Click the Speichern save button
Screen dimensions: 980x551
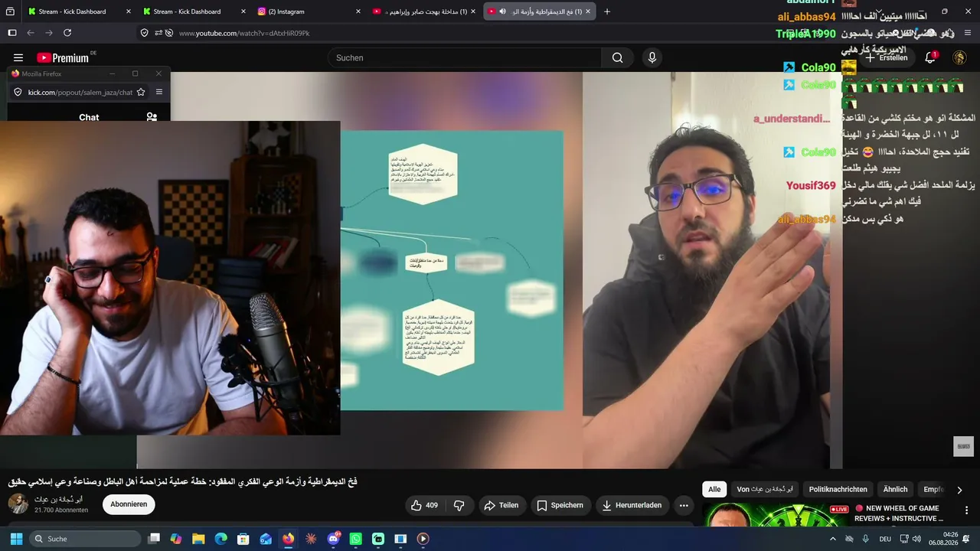pyautogui.click(x=560, y=505)
